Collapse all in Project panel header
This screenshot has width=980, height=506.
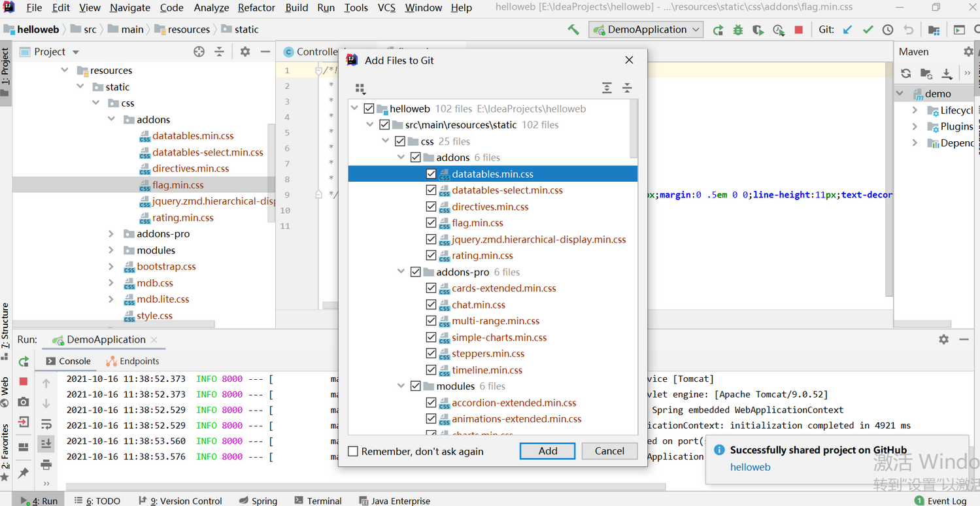click(220, 52)
